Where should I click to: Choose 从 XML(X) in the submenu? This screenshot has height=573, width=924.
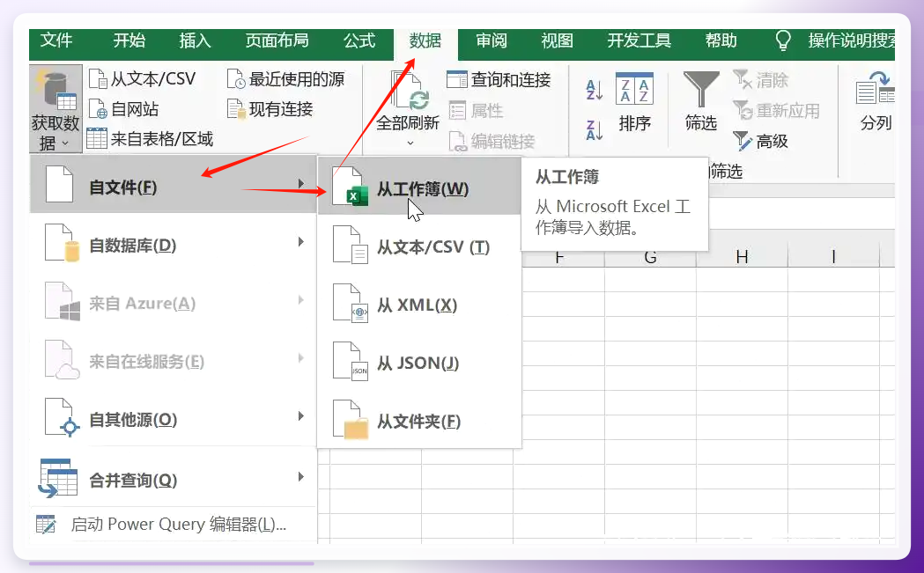pos(419,304)
